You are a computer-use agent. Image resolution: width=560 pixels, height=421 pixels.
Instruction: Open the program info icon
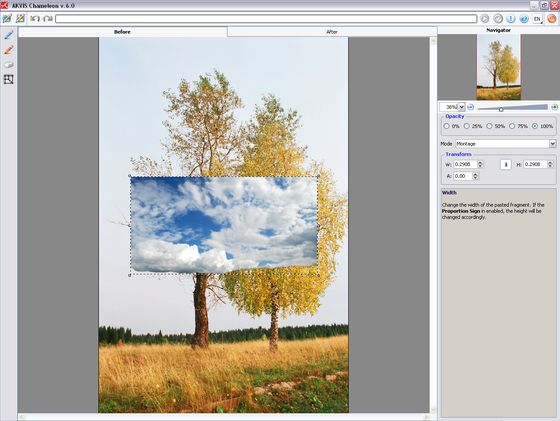511,19
